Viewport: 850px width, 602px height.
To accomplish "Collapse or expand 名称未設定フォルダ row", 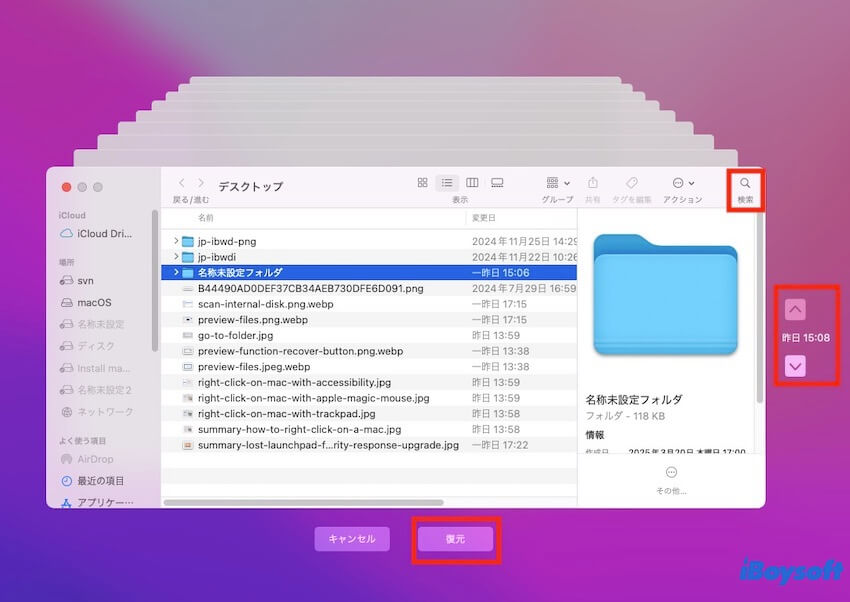I will [x=177, y=272].
